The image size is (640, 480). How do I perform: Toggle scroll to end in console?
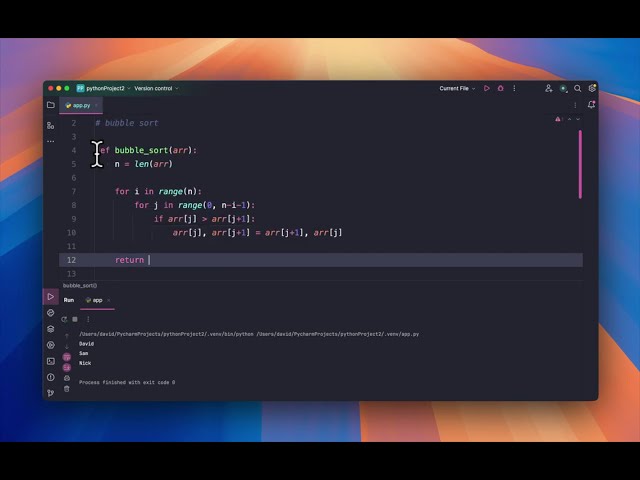tap(67, 368)
